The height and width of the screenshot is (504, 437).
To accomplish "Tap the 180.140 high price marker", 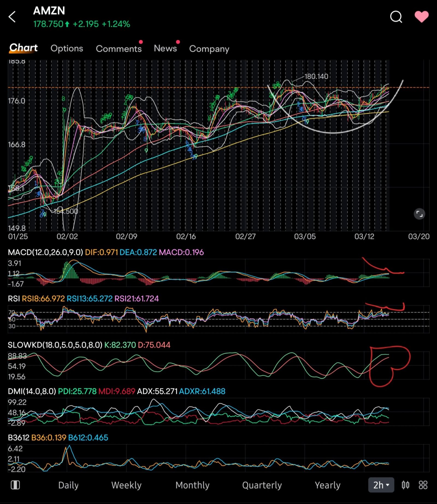I will 316,76.
